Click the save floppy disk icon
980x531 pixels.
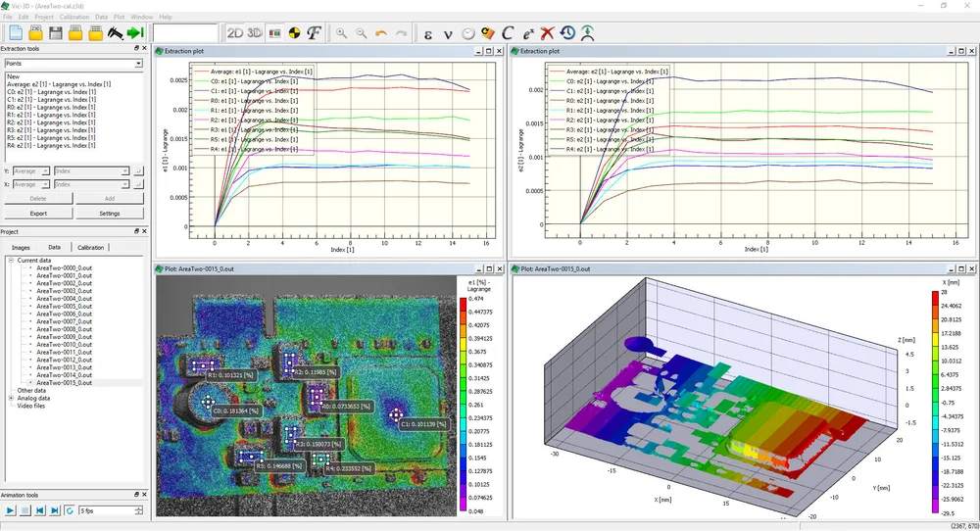(56, 33)
